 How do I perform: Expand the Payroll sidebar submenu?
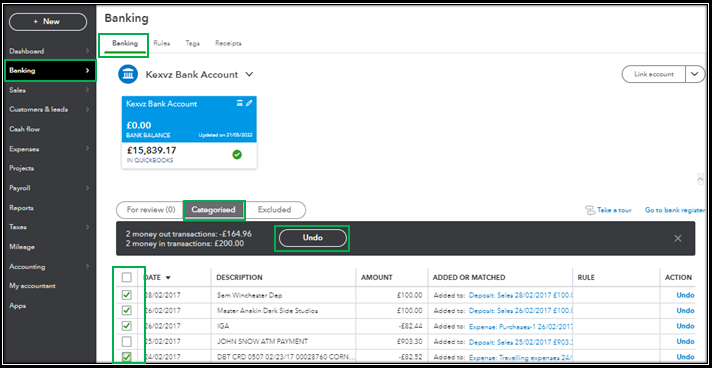pos(87,188)
